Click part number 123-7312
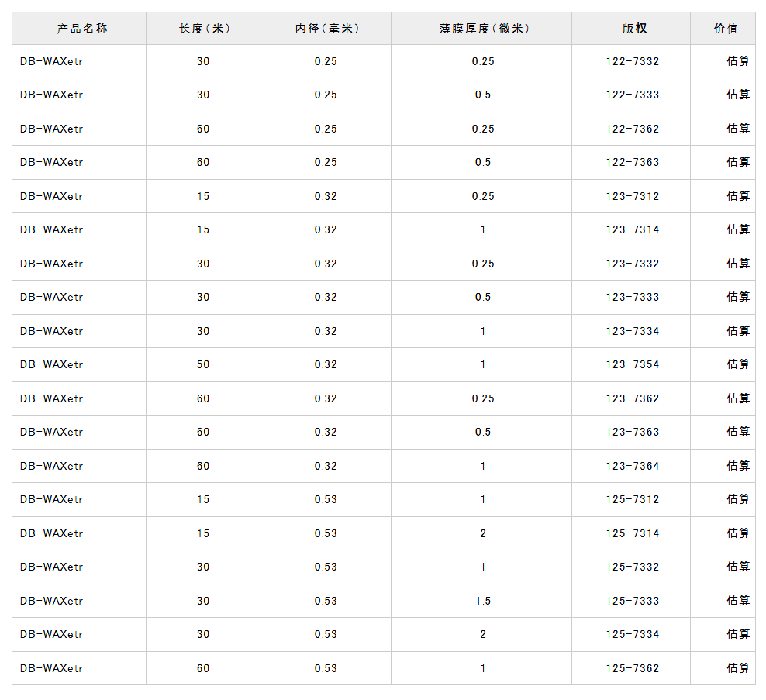Screen dimensions: 766x700 tap(633, 196)
